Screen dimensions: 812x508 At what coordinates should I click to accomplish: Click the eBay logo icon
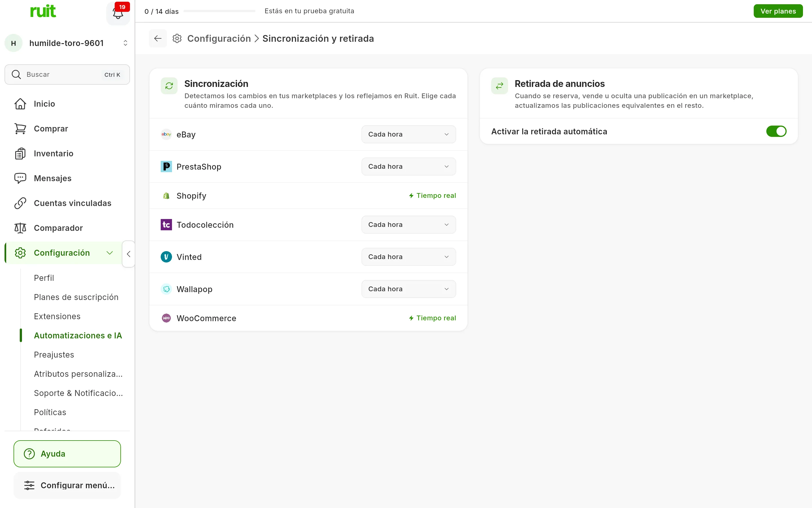tap(166, 134)
